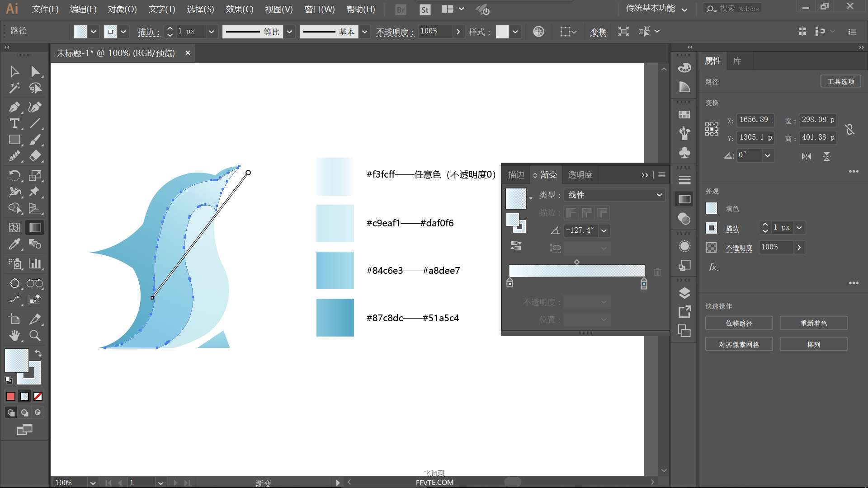Screen dimensions: 868x488
Task: Select the Hand tool
Action: (14, 336)
